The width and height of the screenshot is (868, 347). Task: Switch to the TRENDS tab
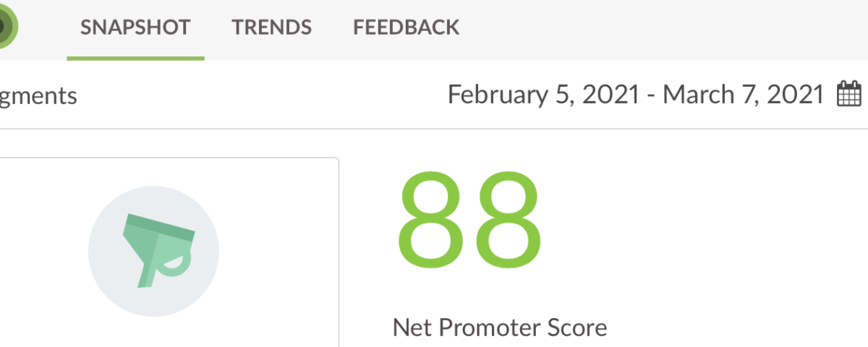click(x=272, y=27)
